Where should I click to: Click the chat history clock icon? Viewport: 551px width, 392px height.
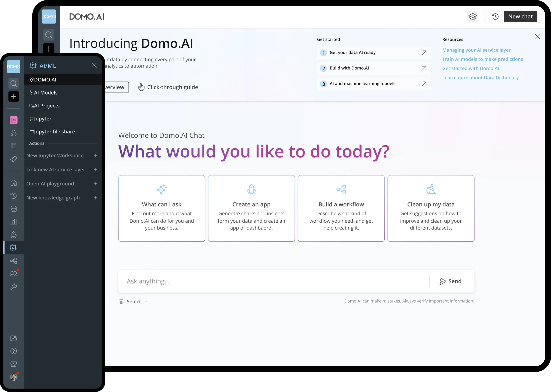(x=495, y=17)
